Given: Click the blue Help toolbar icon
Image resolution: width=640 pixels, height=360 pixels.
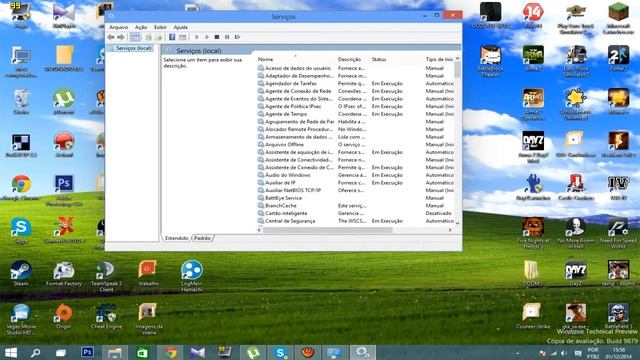Looking at the screenshot, I should (x=172, y=37).
